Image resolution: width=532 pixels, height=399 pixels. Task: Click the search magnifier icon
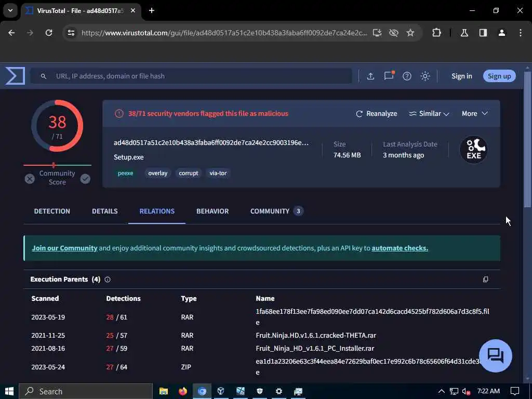click(44, 76)
